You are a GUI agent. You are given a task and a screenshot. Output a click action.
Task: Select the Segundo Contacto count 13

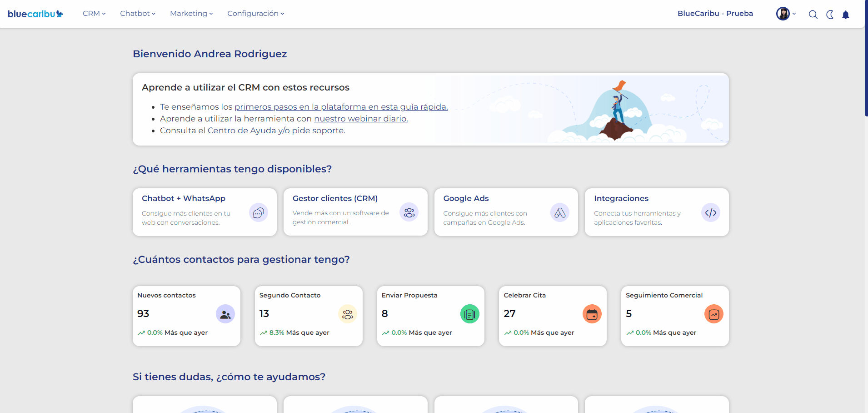coord(264,314)
